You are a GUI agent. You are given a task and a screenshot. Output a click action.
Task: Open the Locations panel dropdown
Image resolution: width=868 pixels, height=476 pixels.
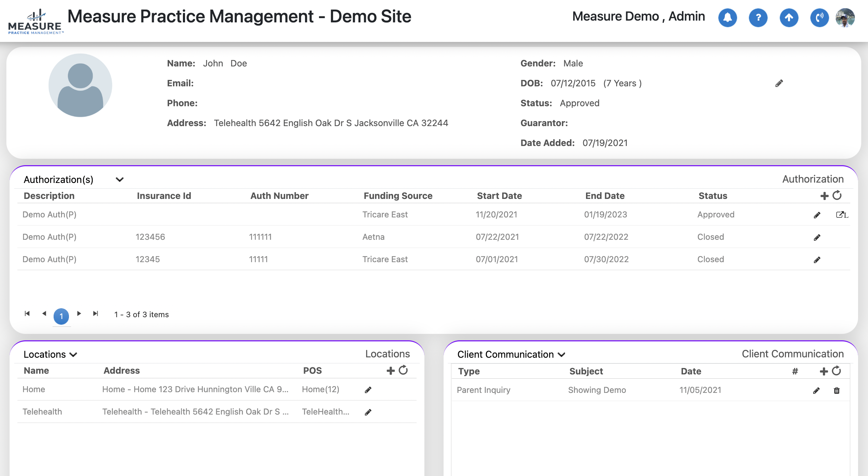[x=74, y=355]
